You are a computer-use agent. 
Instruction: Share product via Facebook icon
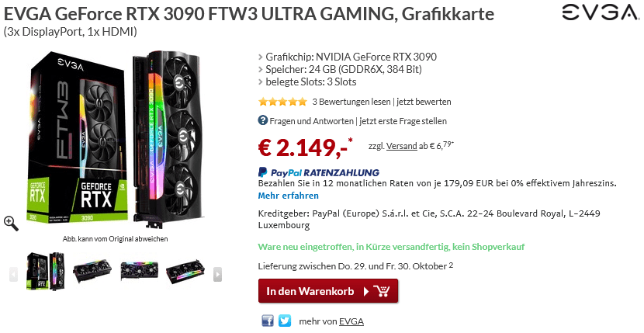268,321
